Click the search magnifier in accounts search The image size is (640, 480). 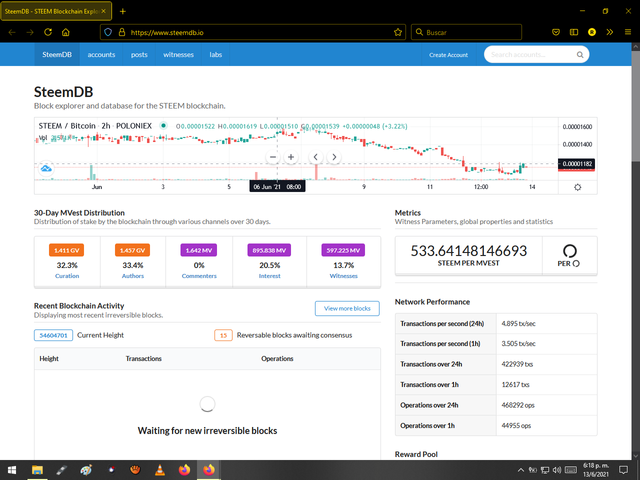click(580, 55)
